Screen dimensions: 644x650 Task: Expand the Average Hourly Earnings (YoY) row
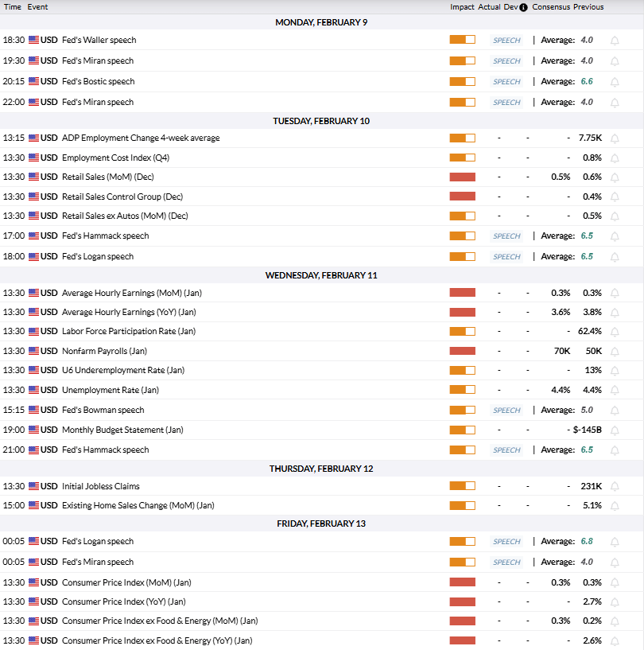[x=129, y=313]
